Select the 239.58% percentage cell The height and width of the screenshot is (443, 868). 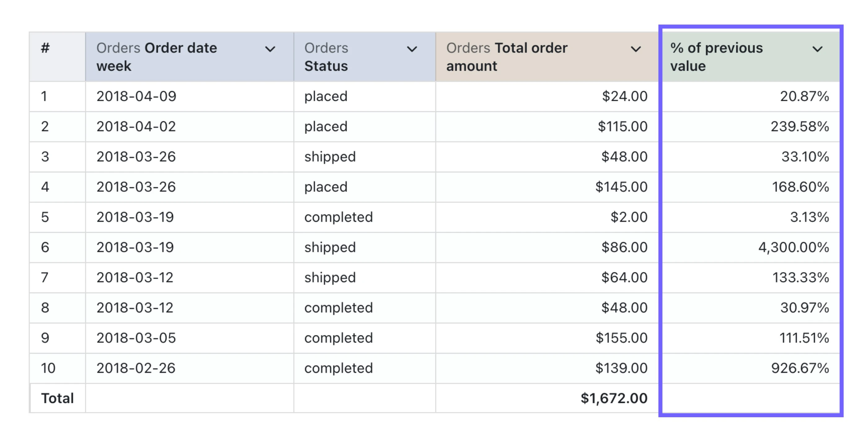[x=799, y=127]
